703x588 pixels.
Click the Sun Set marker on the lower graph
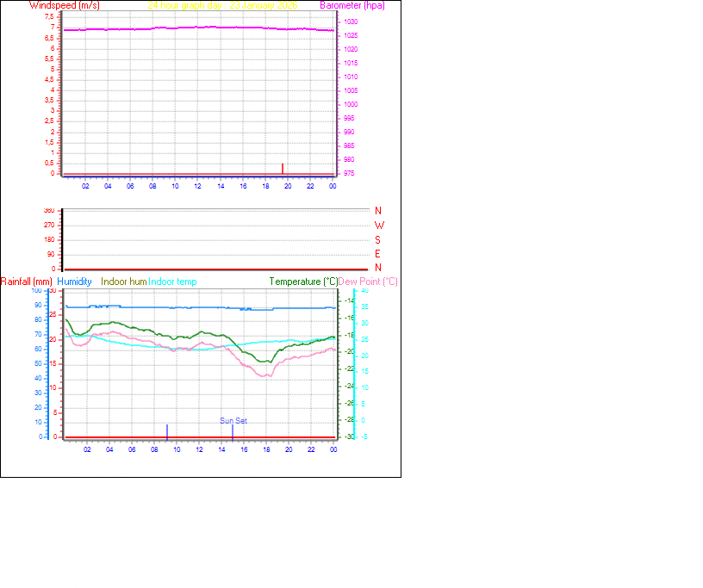click(233, 421)
